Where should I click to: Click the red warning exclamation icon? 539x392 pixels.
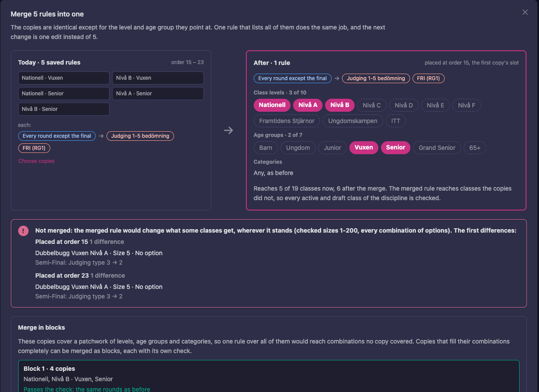pyautogui.click(x=23, y=231)
